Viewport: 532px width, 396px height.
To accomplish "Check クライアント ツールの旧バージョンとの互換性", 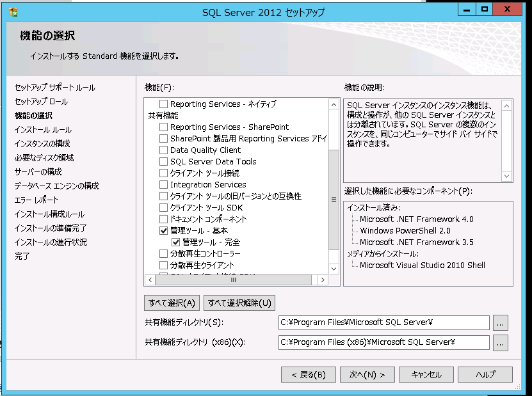I will 163,196.
